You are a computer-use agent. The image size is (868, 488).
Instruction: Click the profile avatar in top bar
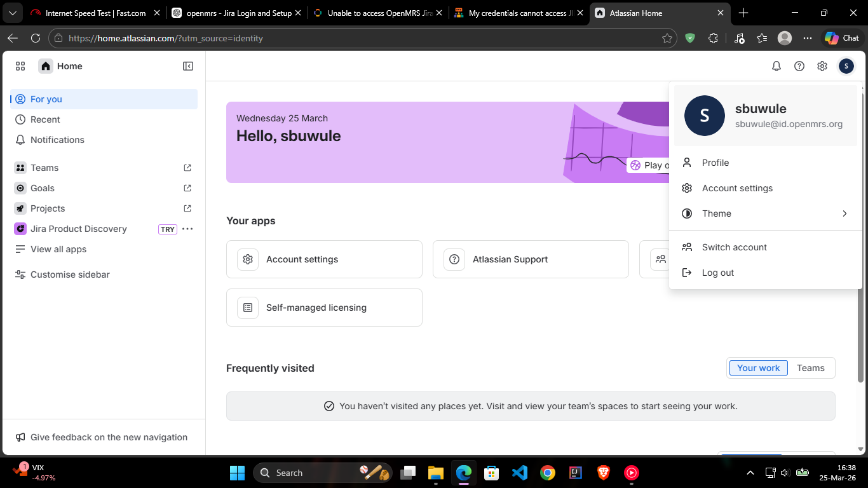[x=846, y=66]
